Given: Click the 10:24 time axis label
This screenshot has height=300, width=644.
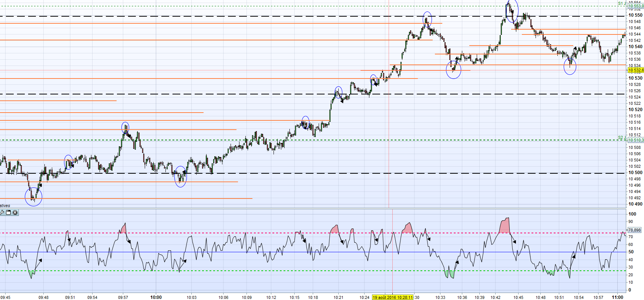Looking at the screenshot, I should (365, 297).
